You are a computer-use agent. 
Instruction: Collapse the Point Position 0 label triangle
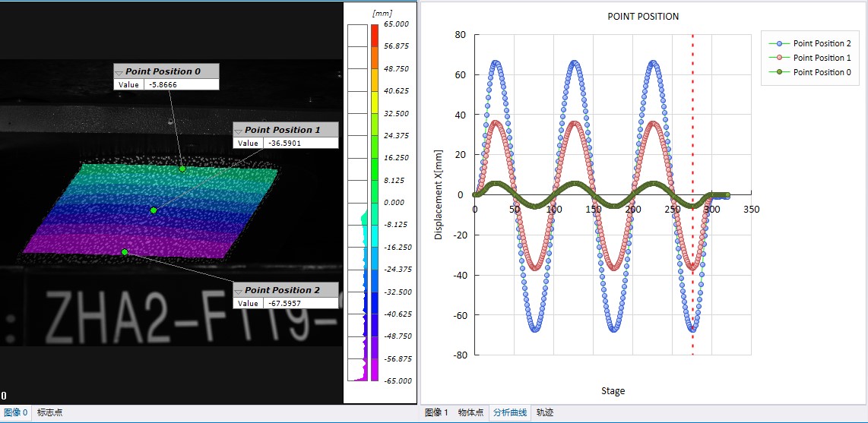119,72
